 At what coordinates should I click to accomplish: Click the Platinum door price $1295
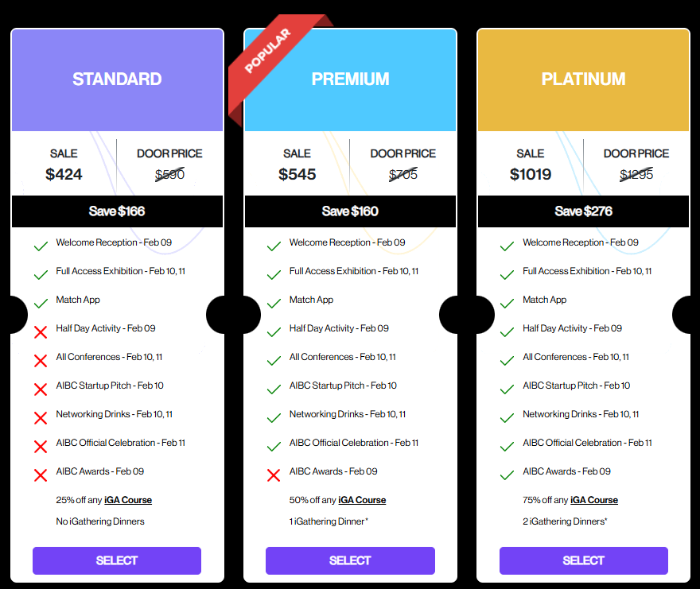point(636,174)
